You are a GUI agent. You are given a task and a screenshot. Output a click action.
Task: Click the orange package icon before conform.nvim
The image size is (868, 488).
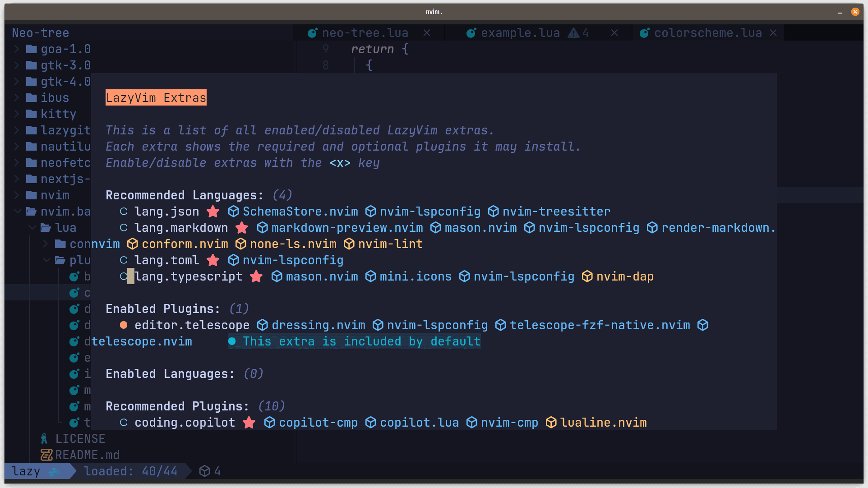[132, 244]
